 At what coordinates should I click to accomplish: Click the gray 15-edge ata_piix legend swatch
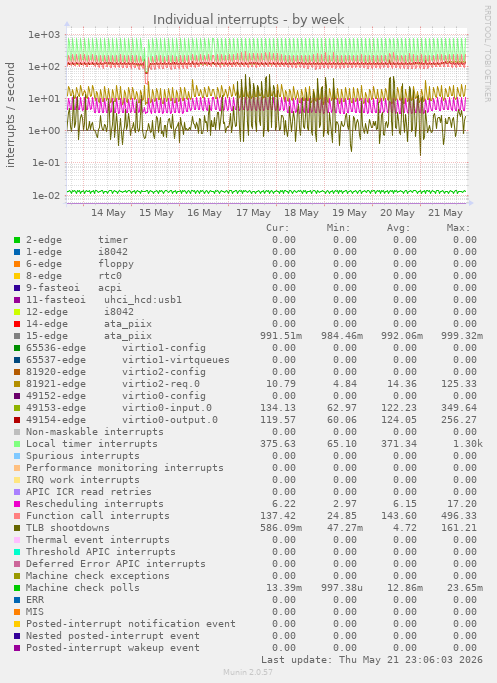click(x=17, y=336)
